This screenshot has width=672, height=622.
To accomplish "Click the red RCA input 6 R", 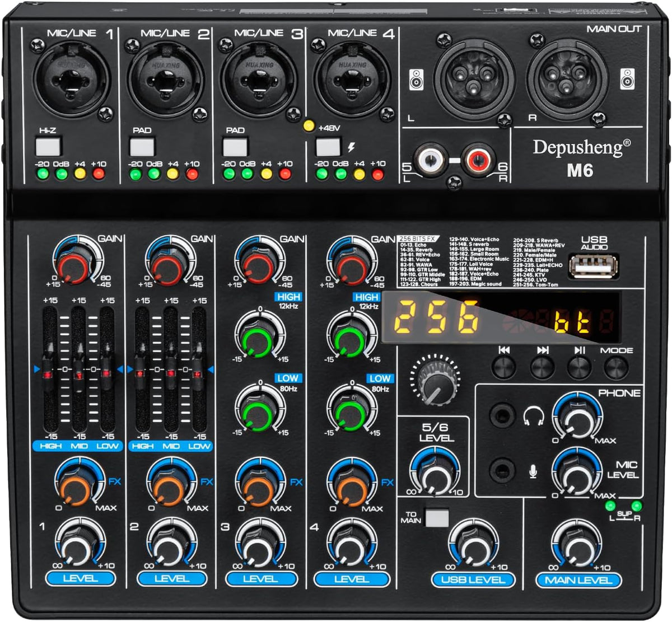I will [x=479, y=161].
